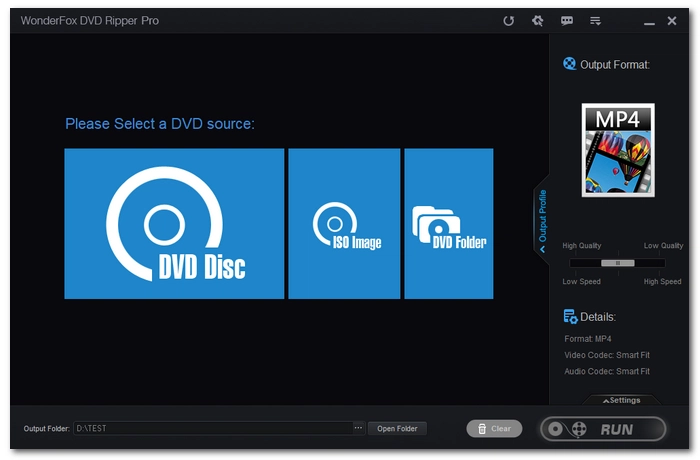This screenshot has width=700, height=460.
Task: Click the Clear button with trash icon
Action: [x=494, y=428]
